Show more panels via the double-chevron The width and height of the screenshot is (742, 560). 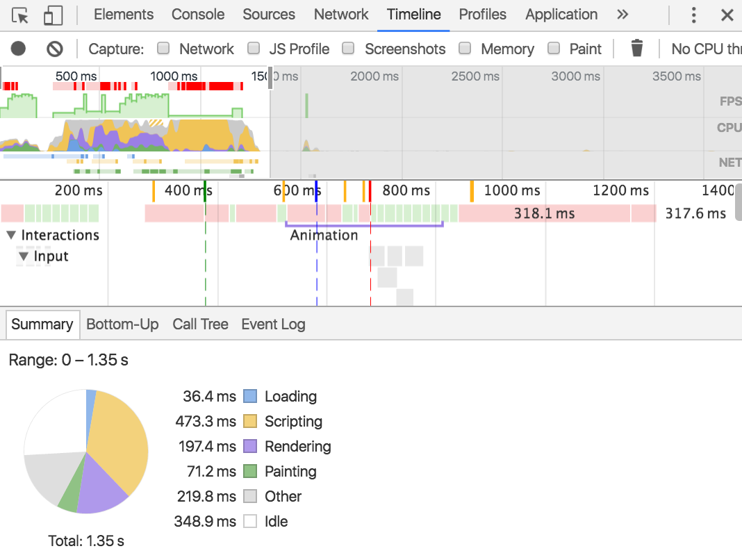pyautogui.click(x=623, y=15)
